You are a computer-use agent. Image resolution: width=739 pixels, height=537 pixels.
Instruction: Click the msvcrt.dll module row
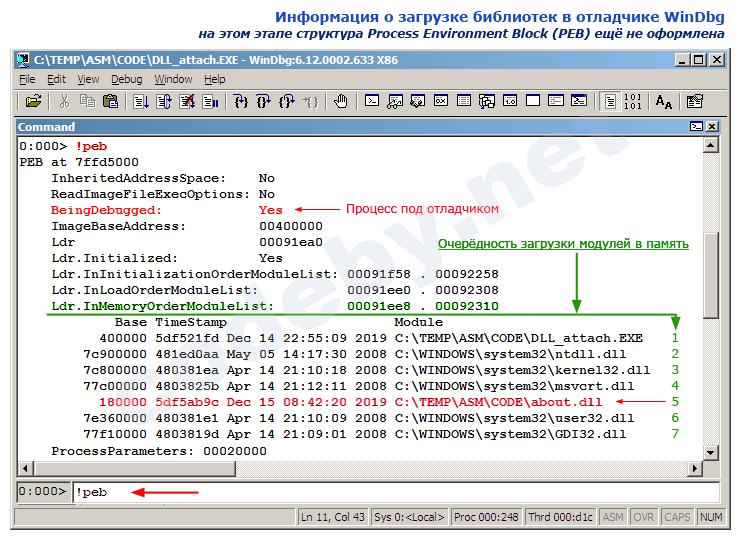359,386
